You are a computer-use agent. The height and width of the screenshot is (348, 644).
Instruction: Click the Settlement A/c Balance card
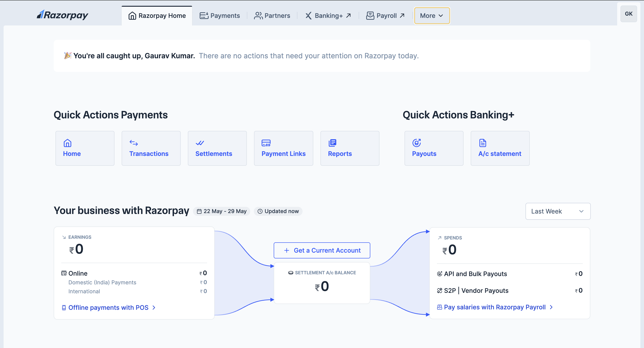322,283
